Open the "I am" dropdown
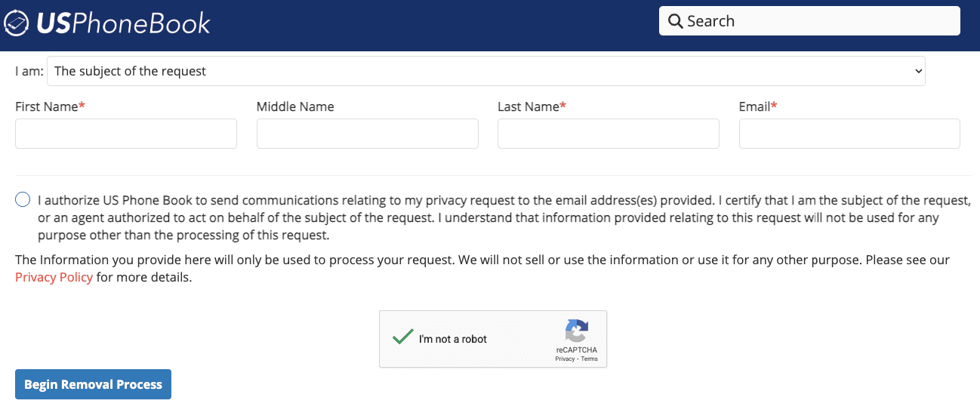This screenshot has height=419, width=980. pyautogui.click(x=485, y=71)
